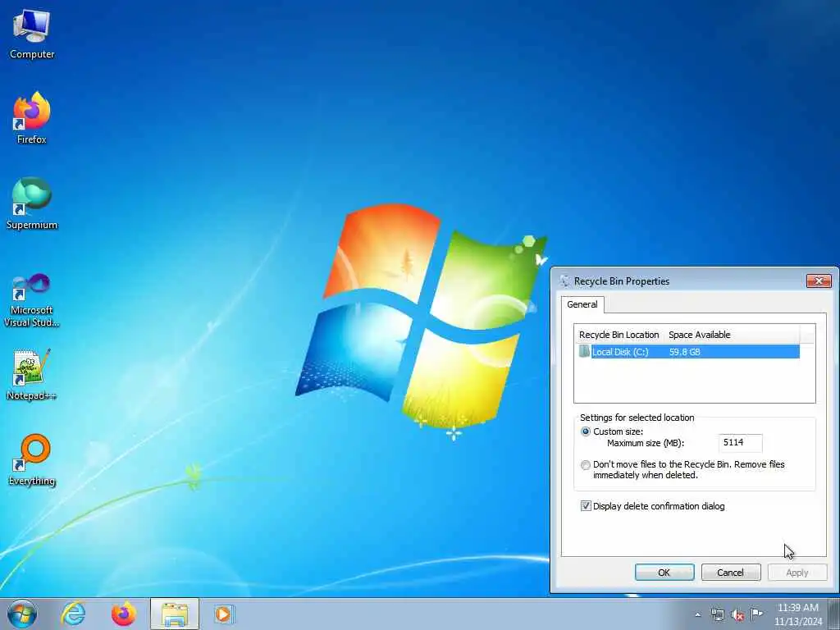Image resolution: width=840 pixels, height=630 pixels.
Task: Open the Action Center flag icon
Action: click(x=756, y=614)
